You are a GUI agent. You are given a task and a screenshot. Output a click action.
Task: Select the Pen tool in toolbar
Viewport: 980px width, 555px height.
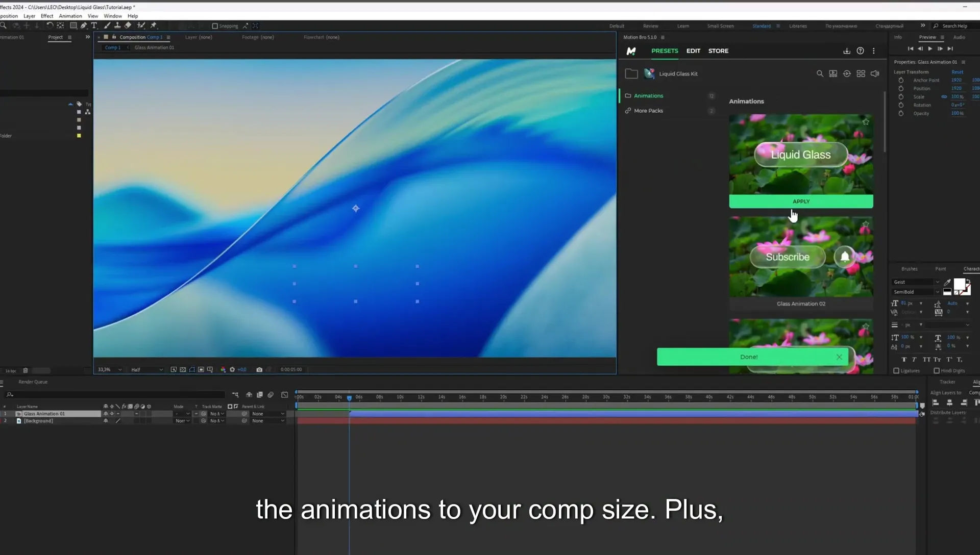click(84, 26)
